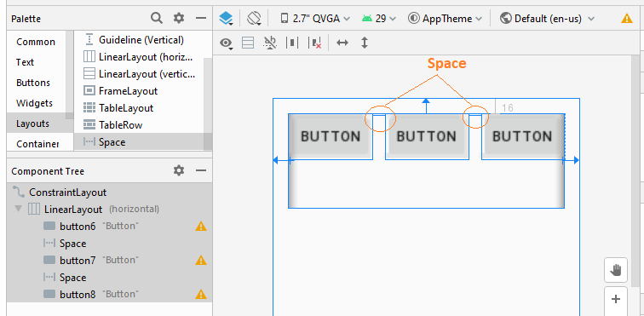Toggle the orientation for preview icon
The width and height of the screenshot is (644, 316).
(254, 19)
